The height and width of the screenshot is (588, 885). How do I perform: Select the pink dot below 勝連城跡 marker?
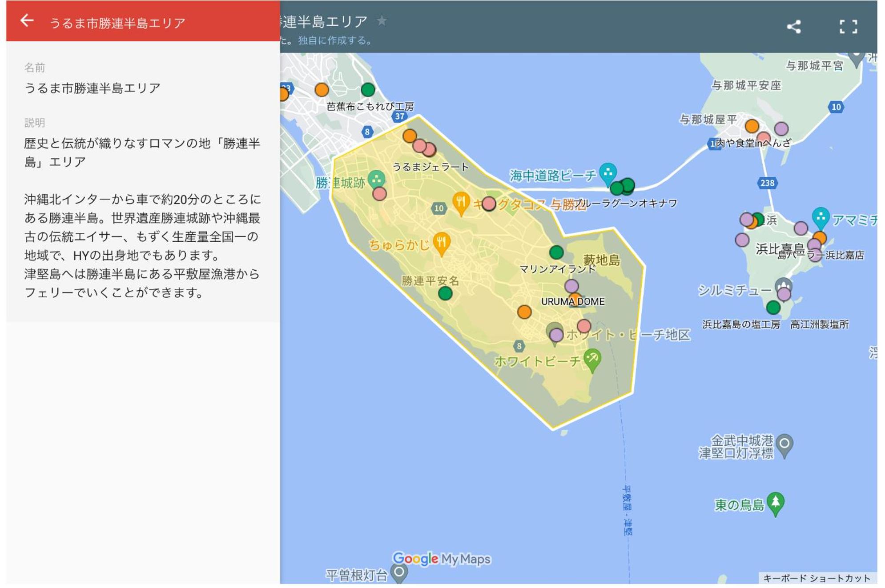coord(379,194)
